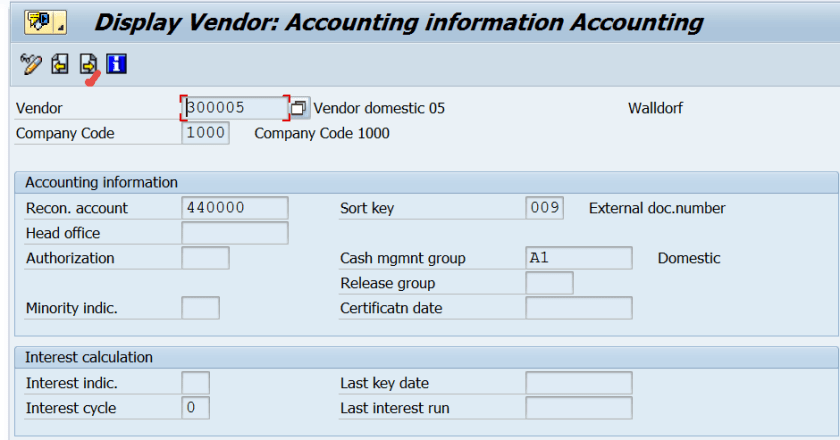Click the Last interest run field
840x440 pixels.
578,408
